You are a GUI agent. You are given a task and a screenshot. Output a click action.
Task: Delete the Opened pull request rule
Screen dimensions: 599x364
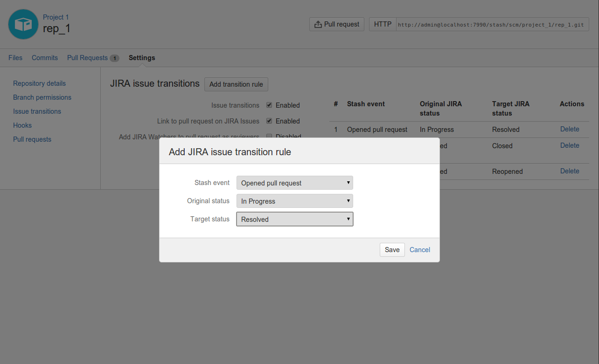[570, 129]
